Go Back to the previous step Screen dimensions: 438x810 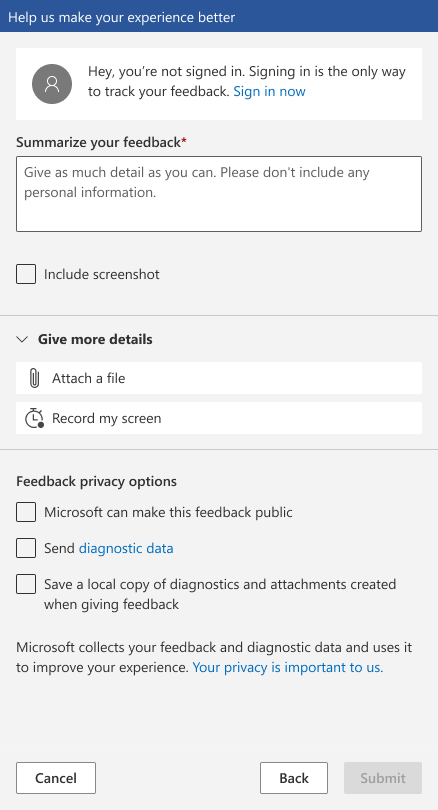(294, 778)
